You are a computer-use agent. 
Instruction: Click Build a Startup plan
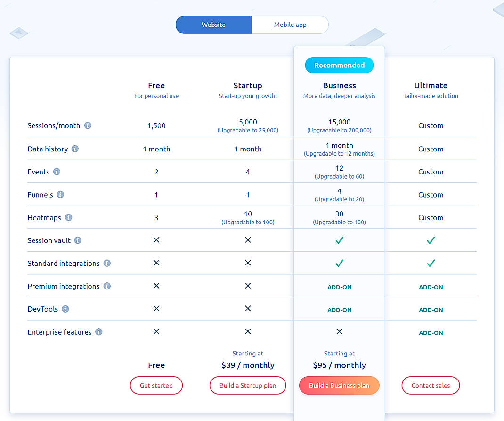(x=248, y=385)
